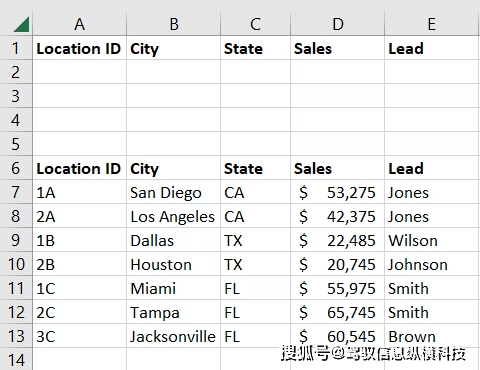This screenshot has height=370, width=480.
Task: Click the Wilson lead cell
Action: 432,240
